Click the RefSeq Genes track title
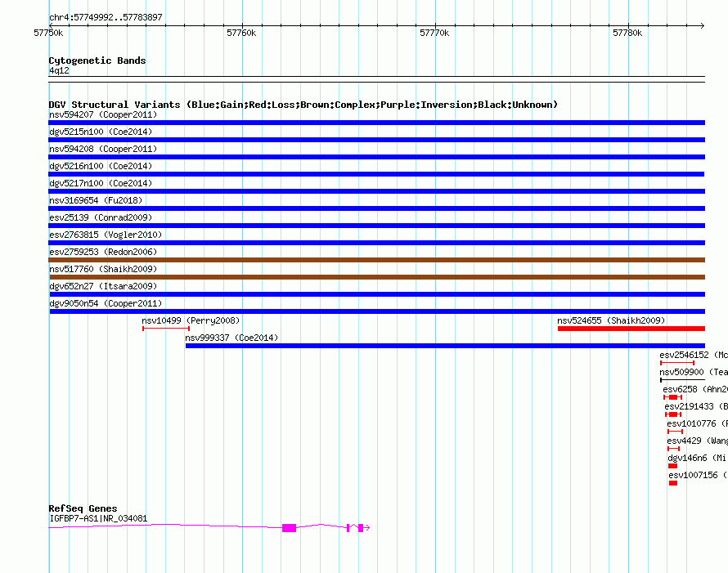The width and height of the screenshot is (728, 573). [x=83, y=508]
